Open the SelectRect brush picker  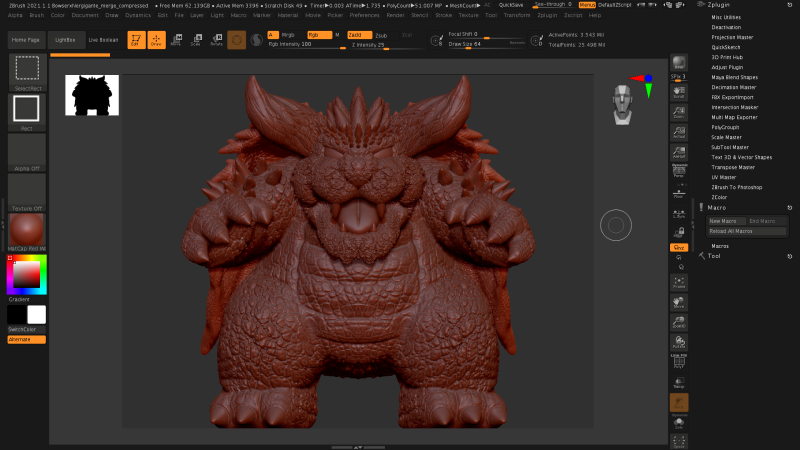coord(27,72)
